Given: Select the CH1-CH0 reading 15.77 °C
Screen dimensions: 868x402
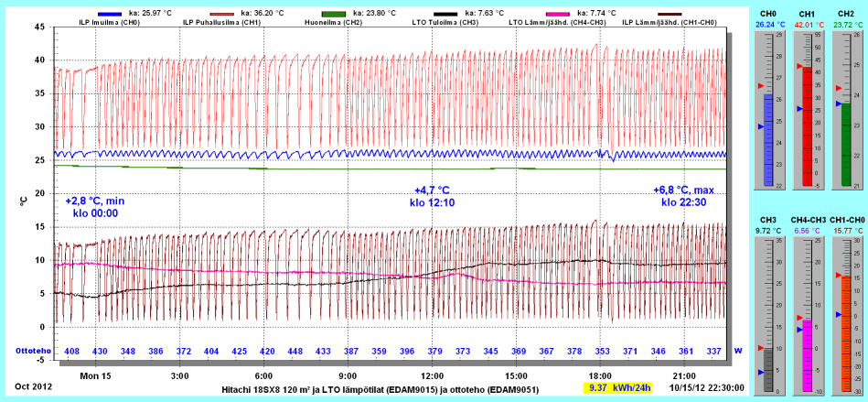Looking at the screenshot, I should (847, 230).
